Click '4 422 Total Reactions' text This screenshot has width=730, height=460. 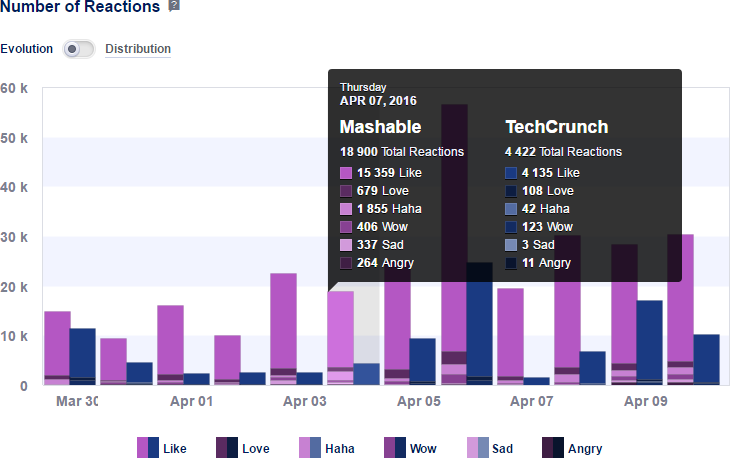[563, 152]
